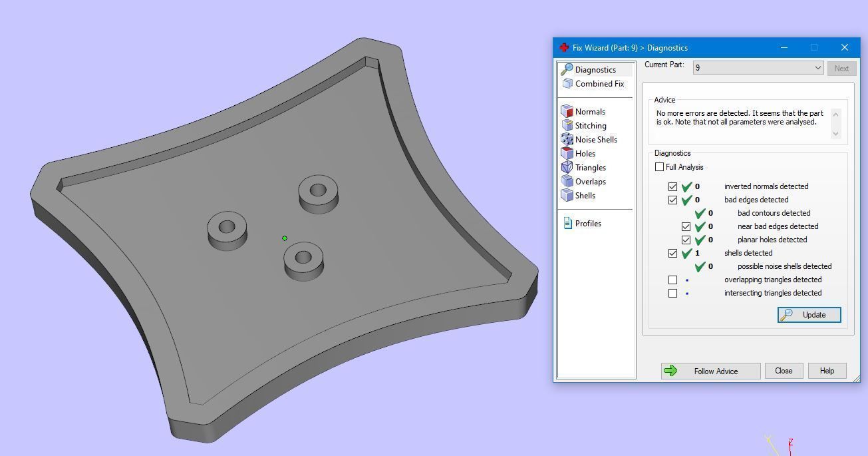This screenshot has height=456, width=868.
Task: Enable intersecting triangles detected checkbox
Action: click(672, 294)
